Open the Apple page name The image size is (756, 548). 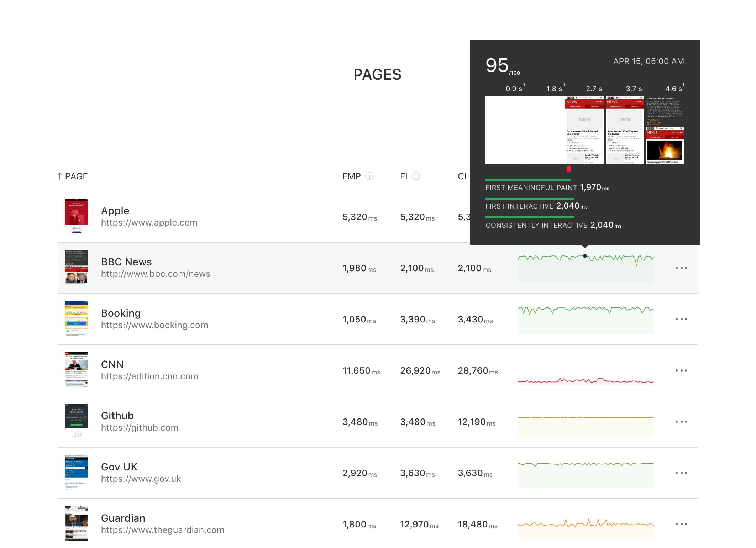(115, 211)
